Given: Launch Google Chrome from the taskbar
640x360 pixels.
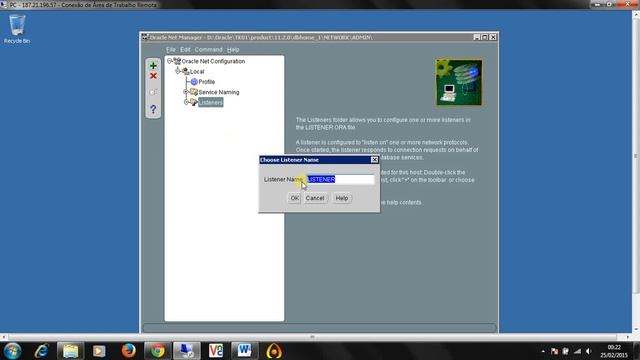Looking at the screenshot, I should 158,351.
